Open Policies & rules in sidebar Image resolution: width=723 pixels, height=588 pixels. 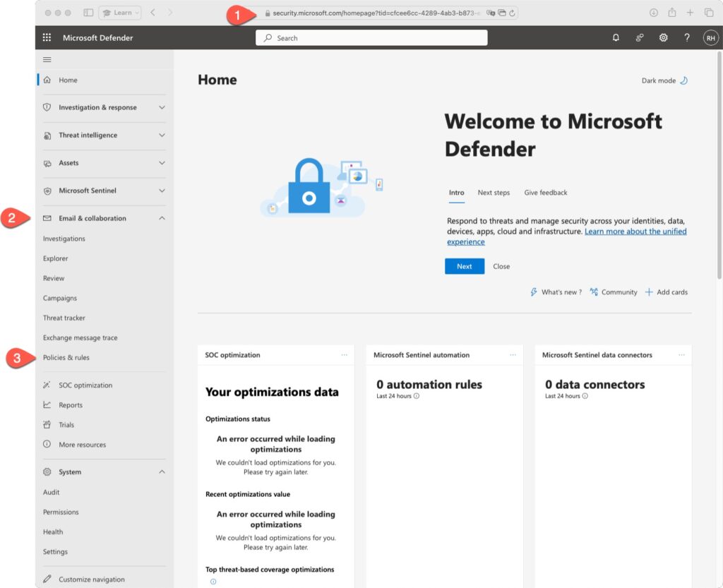point(66,358)
